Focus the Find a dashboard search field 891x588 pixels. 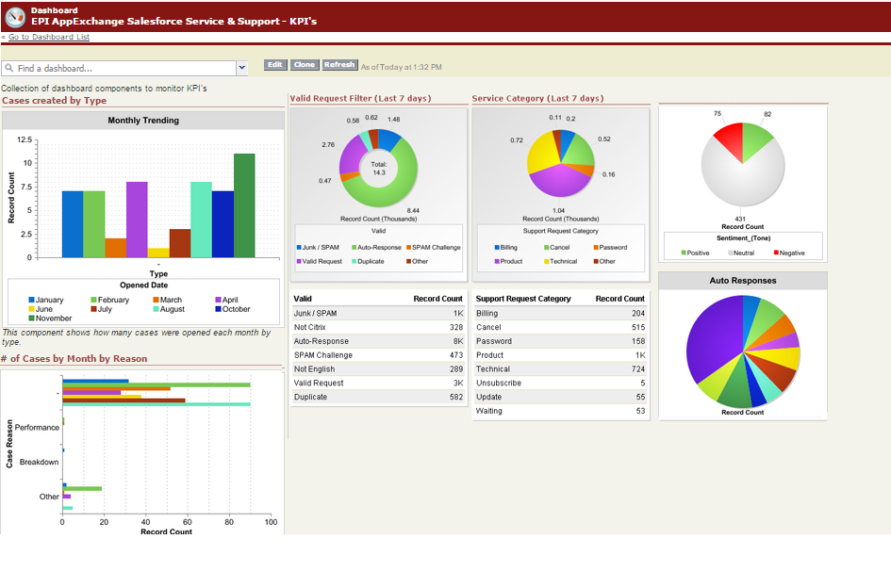pyautogui.click(x=119, y=68)
